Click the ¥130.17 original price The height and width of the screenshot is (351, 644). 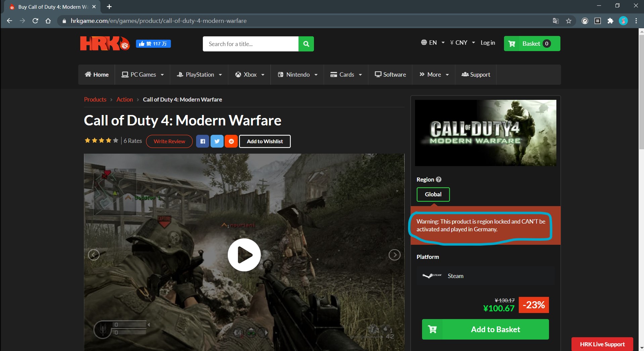click(x=505, y=300)
